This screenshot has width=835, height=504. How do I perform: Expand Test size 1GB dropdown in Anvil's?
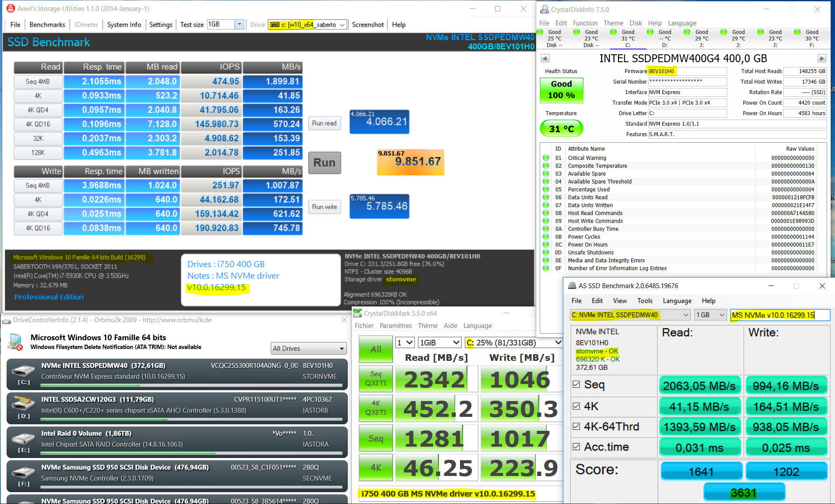click(x=239, y=25)
